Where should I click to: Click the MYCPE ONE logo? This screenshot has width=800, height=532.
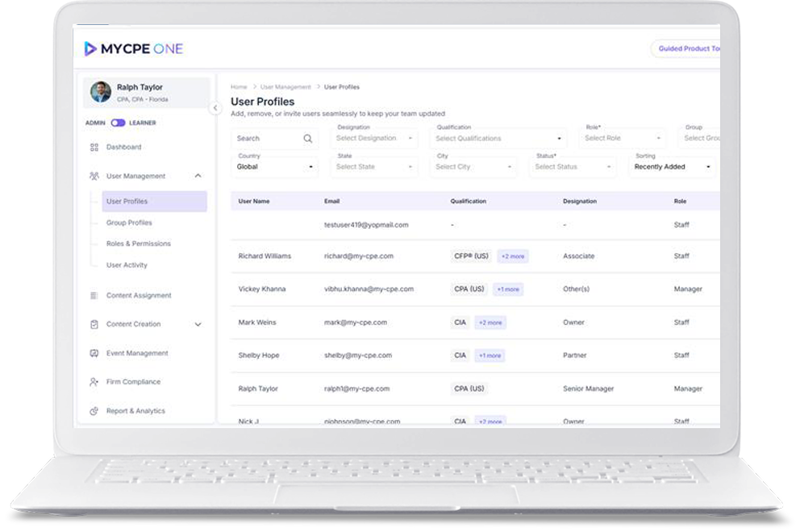coord(133,48)
